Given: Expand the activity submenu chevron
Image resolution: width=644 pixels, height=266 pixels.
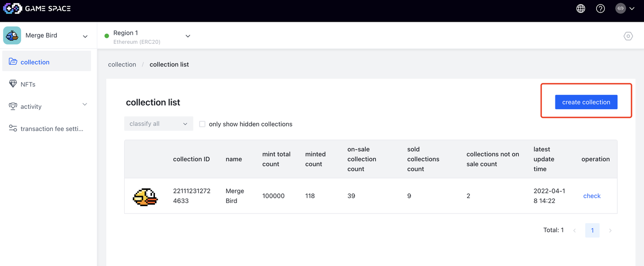Looking at the screenshot, I should (85, 104).
